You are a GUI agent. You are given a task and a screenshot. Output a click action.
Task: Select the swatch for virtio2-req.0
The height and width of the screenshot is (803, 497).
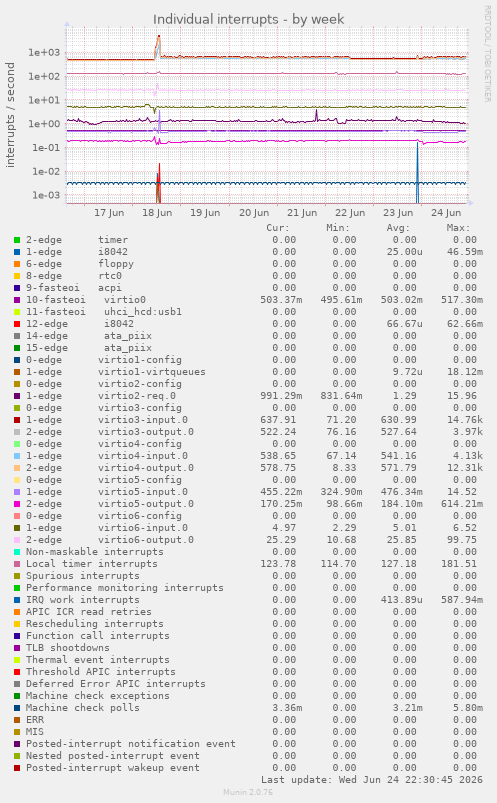pos(17,396)
